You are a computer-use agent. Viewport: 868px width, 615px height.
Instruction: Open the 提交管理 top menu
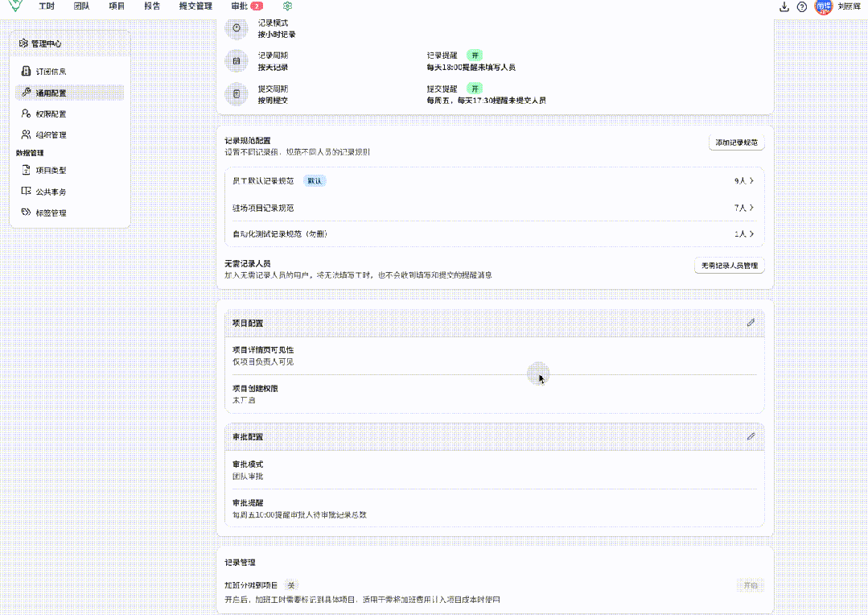click(195, 6)
